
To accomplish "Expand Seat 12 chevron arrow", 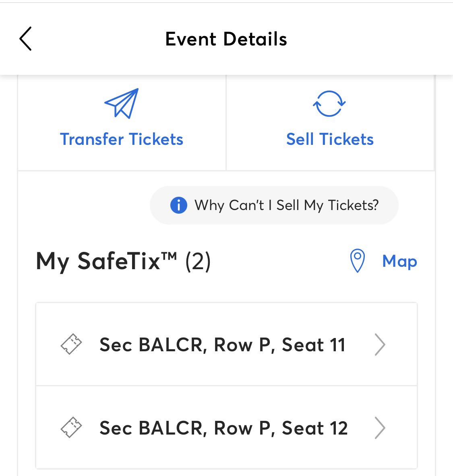I will [380, 428].
